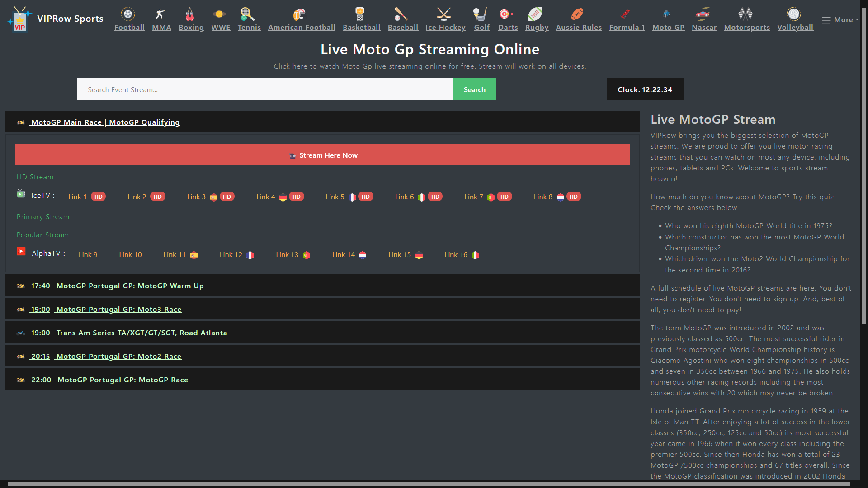Screen dimensions: 868x488
Task: Open the Moto GP bike icon
Action: click(667, 14)
